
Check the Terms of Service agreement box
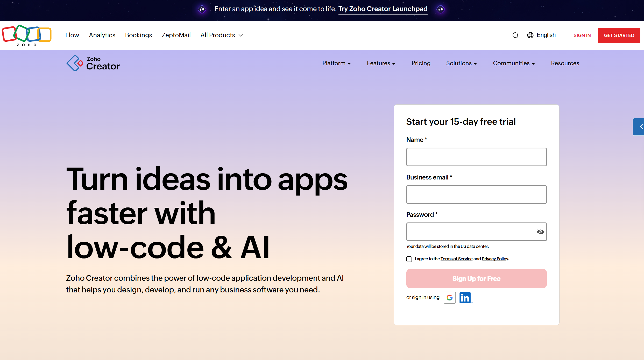[x=409, y=259]
